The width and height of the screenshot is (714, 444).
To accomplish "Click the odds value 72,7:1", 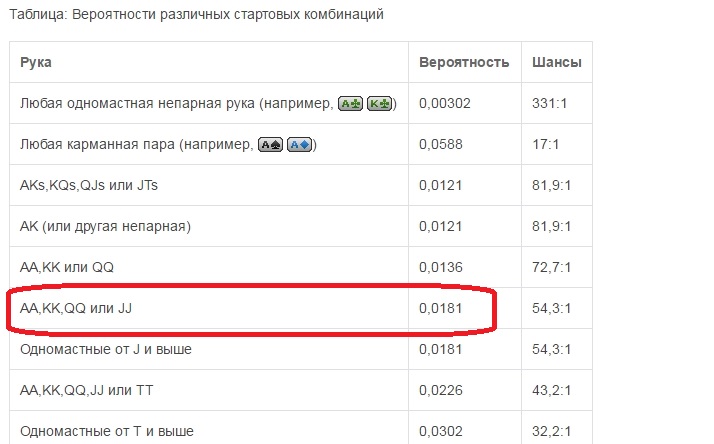I will (551, 267).
